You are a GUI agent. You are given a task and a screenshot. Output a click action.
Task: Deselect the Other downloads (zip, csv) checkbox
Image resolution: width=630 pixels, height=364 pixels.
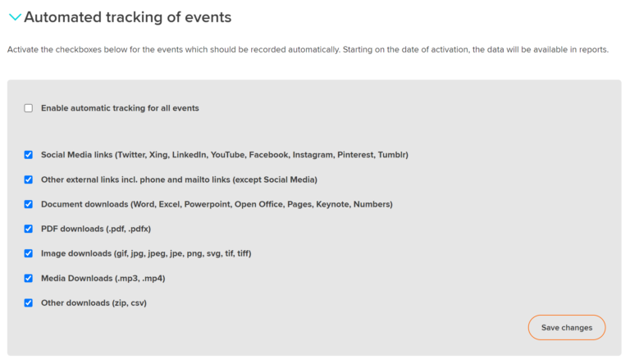coord(28,303)
